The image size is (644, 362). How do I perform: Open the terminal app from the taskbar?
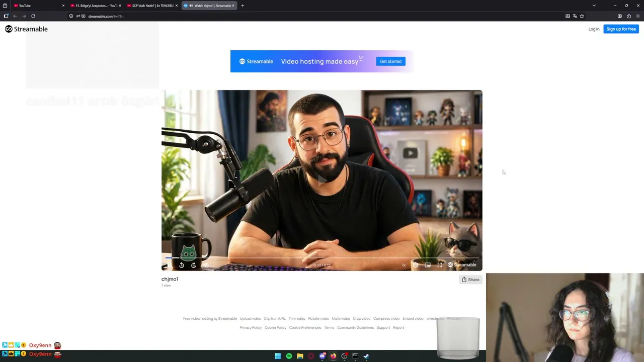[355, 356]
